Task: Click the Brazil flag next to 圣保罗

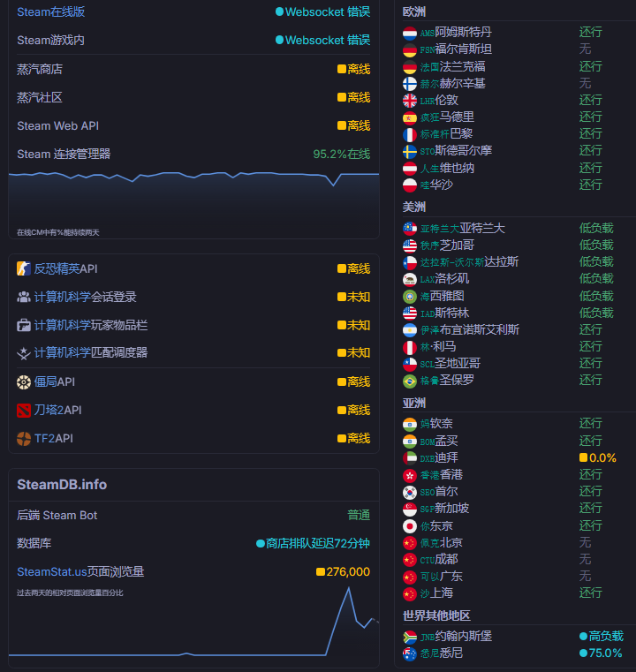Action: coord(410,381)
